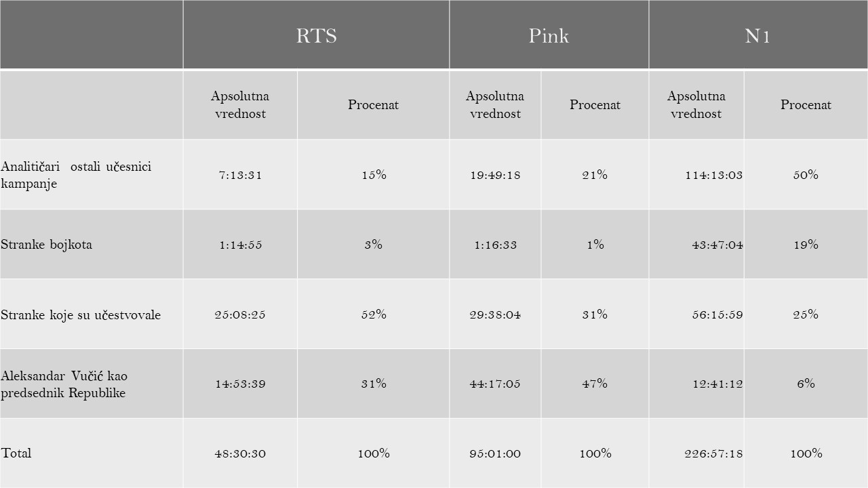Select the N1 column header
Image resolution: width=868 pixels, height=488 pixels.
point(758,35)
